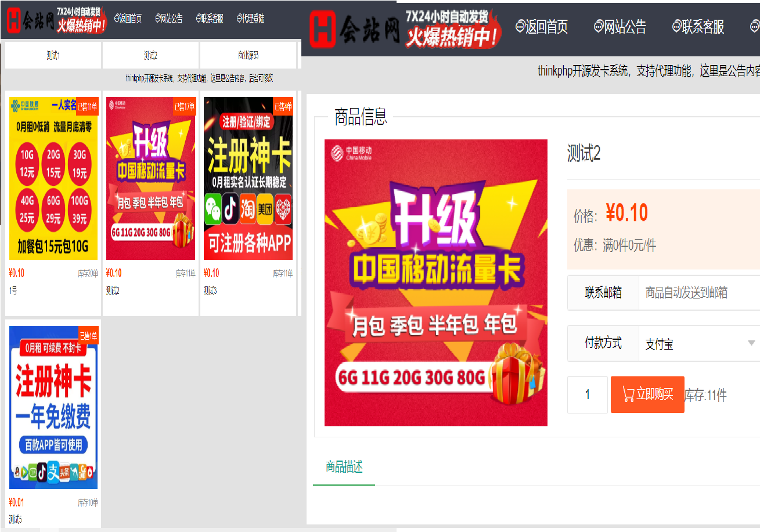Image resolution: width=760 pixels, height=532 pixels.
Task: Open 网站公告 on the product detail page
Action: [x=619, y=27]
